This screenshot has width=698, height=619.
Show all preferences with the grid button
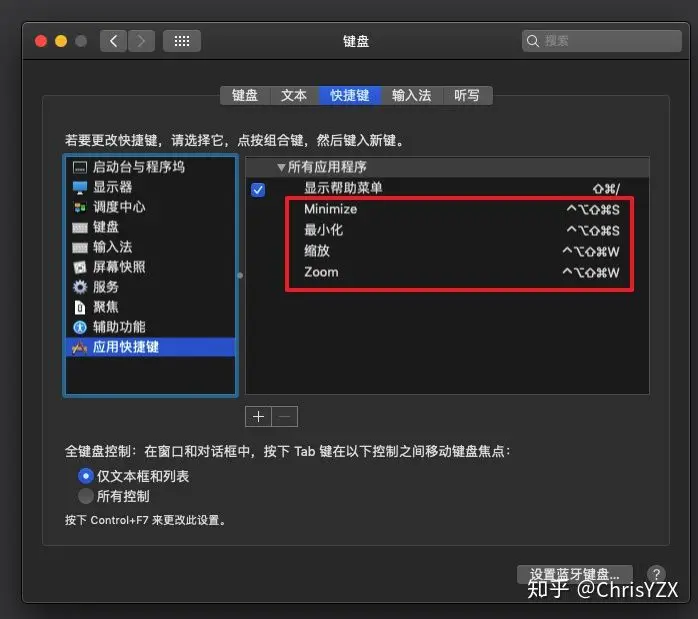tap(182, 41)
